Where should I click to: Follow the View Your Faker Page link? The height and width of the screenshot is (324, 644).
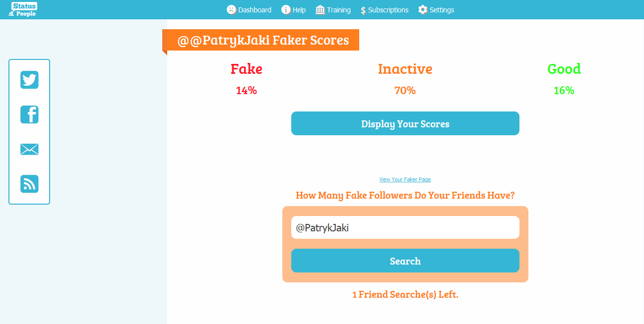(x=405, y=179)
